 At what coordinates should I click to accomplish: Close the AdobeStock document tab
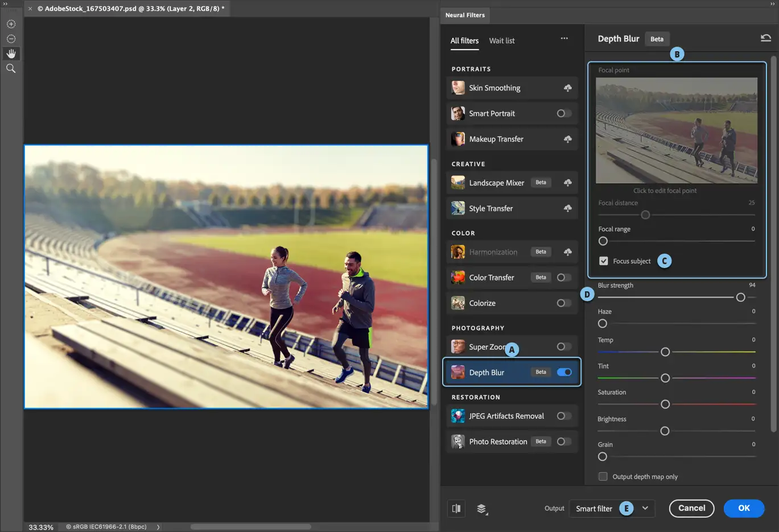[30, 9]
